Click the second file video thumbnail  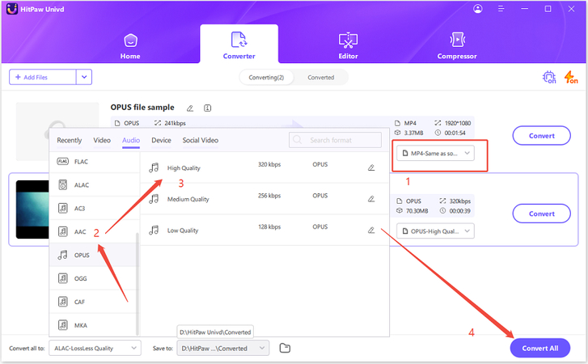32,210
